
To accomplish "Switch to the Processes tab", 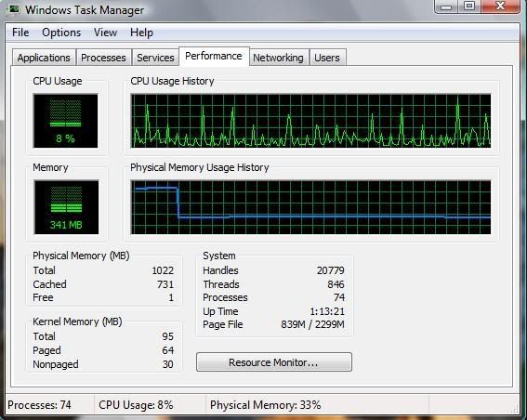I will click(x=103, y=58).
